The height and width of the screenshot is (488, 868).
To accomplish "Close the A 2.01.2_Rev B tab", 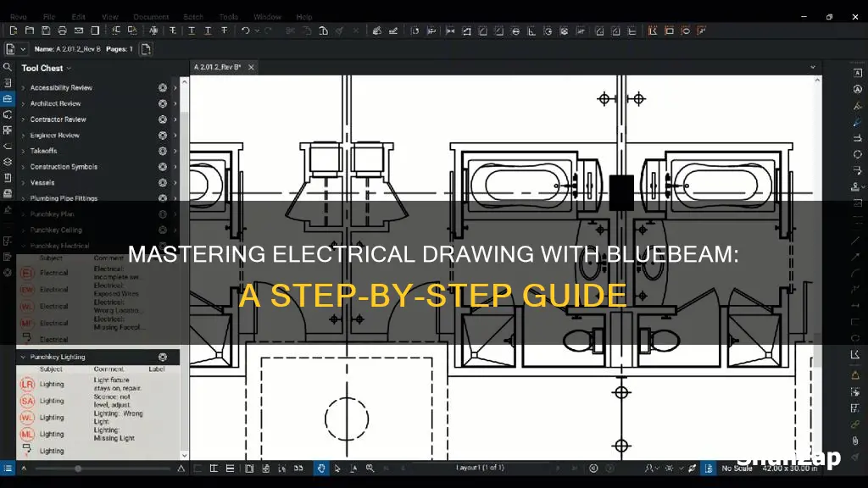I will click(x=251, y=67).
